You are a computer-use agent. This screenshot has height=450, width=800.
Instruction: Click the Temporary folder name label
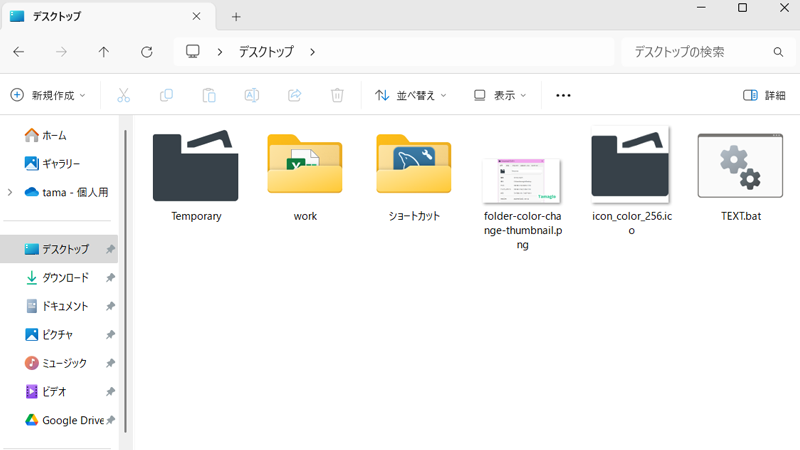196,216
